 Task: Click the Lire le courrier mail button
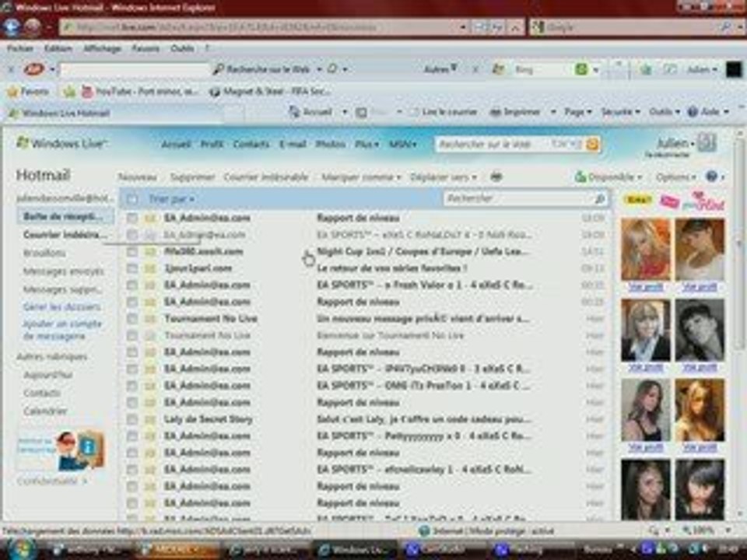444,112
